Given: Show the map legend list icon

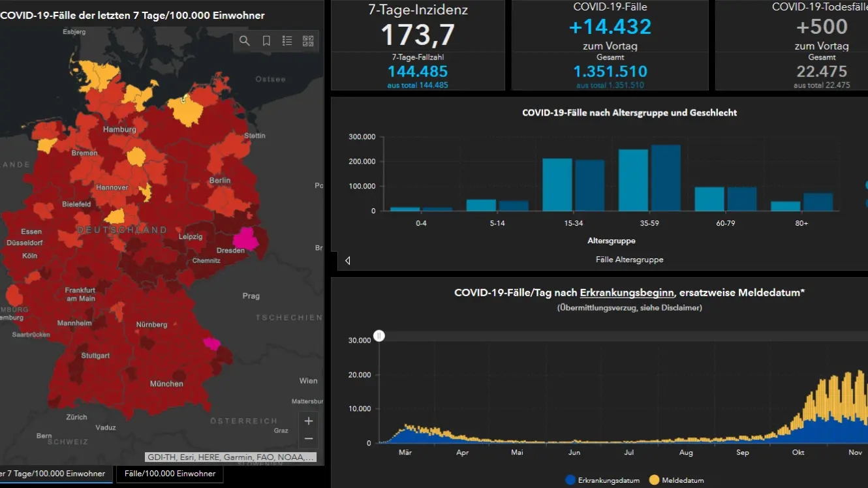Looking at the screenshot, I should pyautogui.click(x=287, y=41).
